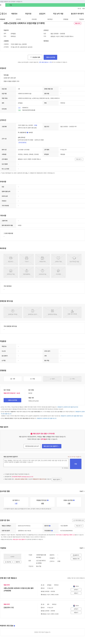
Task: Click the 근무시간 협의가능 tag
Action: pyautogui.click(x=22, y=142)
